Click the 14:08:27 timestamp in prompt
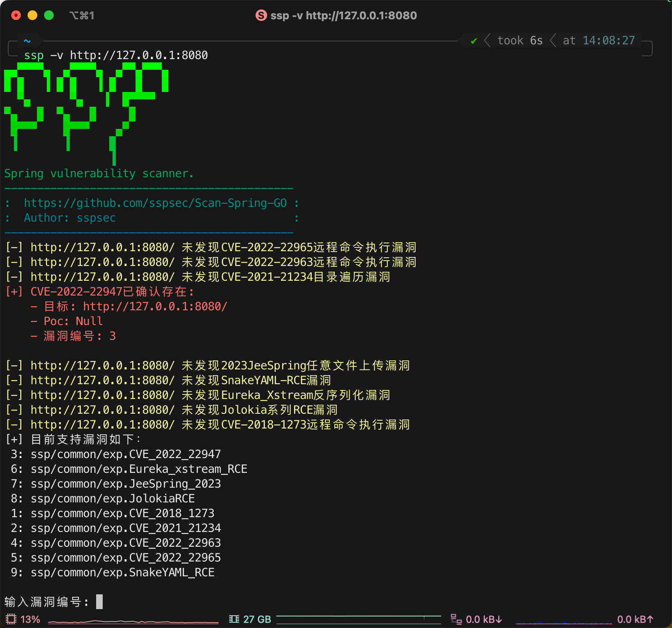 609,41
